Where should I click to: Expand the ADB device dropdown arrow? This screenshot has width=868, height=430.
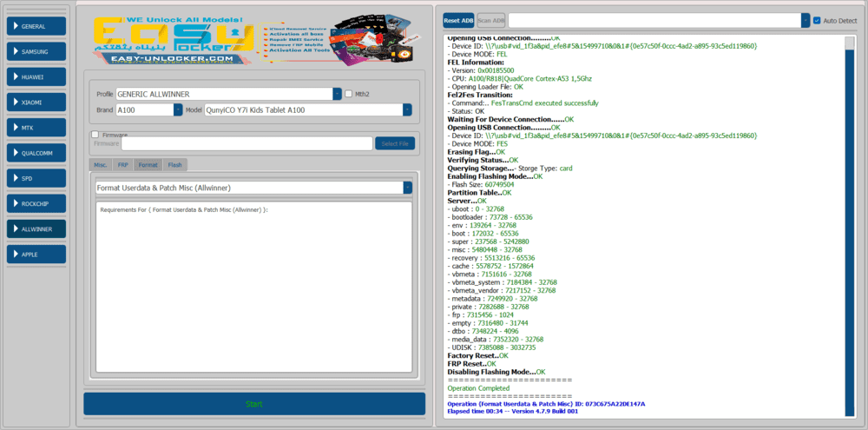click(806, 21)
